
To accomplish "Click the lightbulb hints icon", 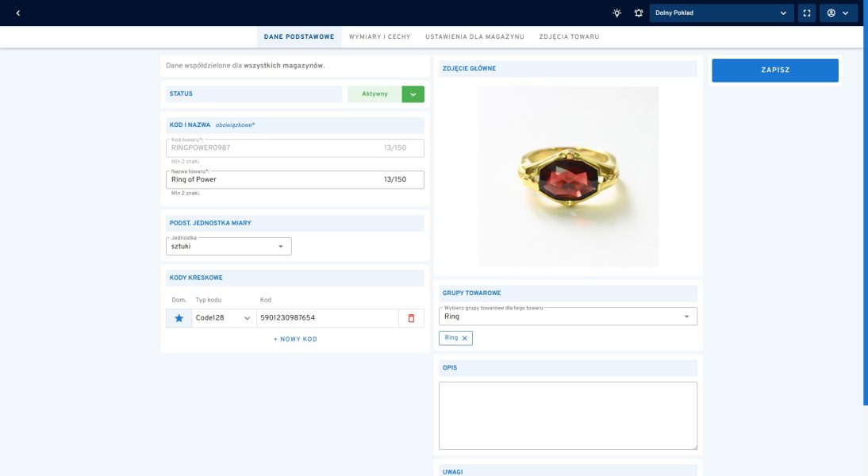I will click(x=617, y=13).
